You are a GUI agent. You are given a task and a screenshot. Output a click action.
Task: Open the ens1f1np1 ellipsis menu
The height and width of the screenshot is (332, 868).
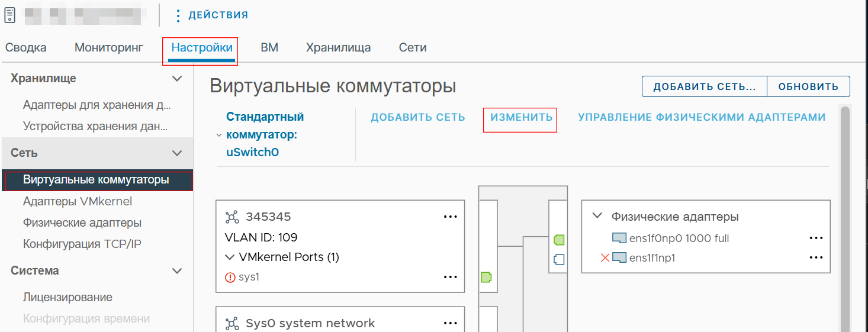[816, 258]
